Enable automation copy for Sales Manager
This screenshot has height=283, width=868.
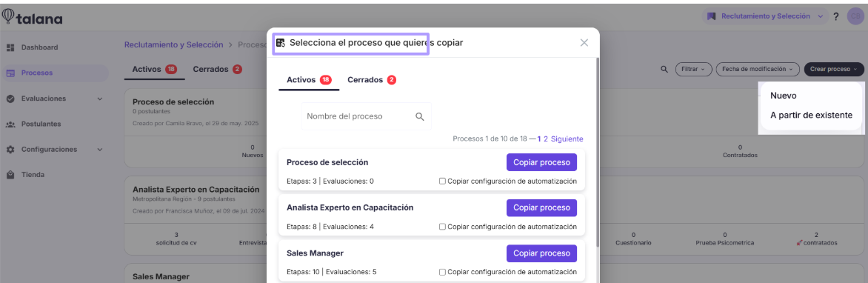point(441,272)
